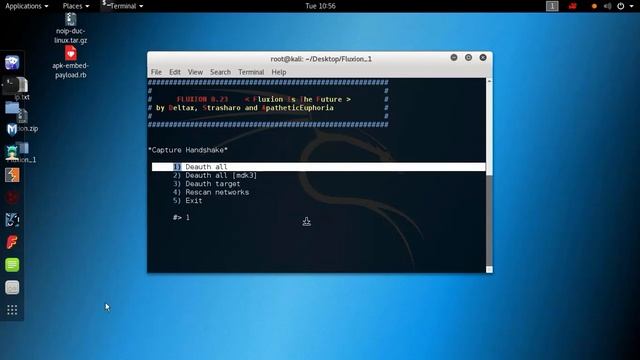Open the Terminal app menu in top bar
This screenshot has width=640, height=360.
point(123,6)
